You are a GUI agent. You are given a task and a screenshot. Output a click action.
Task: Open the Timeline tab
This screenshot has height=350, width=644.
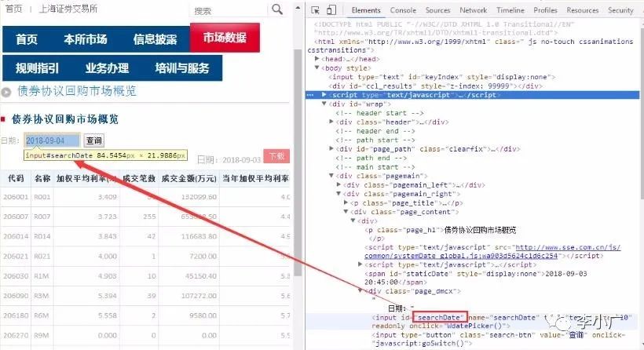510,10
